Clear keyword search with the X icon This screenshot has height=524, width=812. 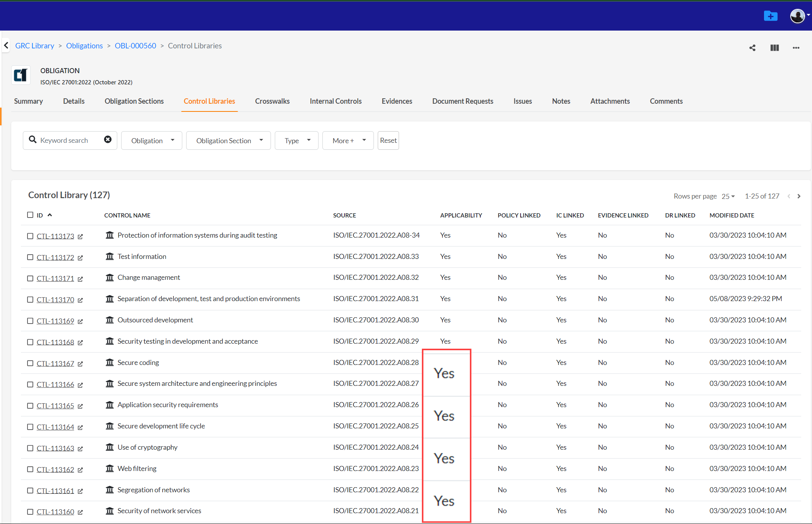click(x=108, y=140)
